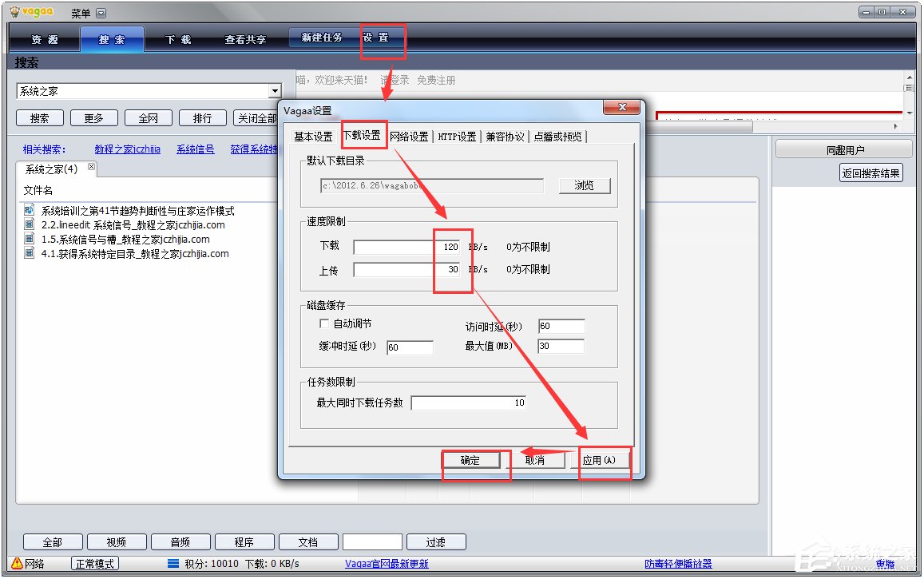Click the 最大值(MB) field
The height and width of the screenshot is (579, 924).
561,347
